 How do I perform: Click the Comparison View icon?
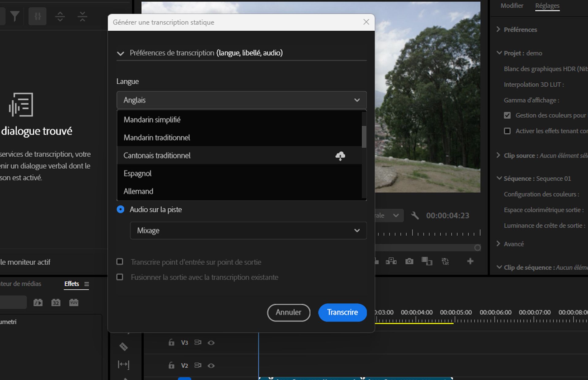[428, 261]
